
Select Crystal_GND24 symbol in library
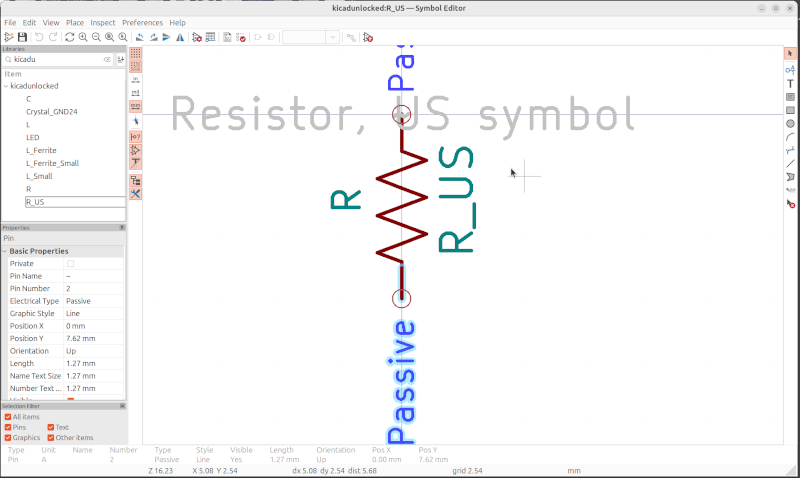tap(52, 112)
